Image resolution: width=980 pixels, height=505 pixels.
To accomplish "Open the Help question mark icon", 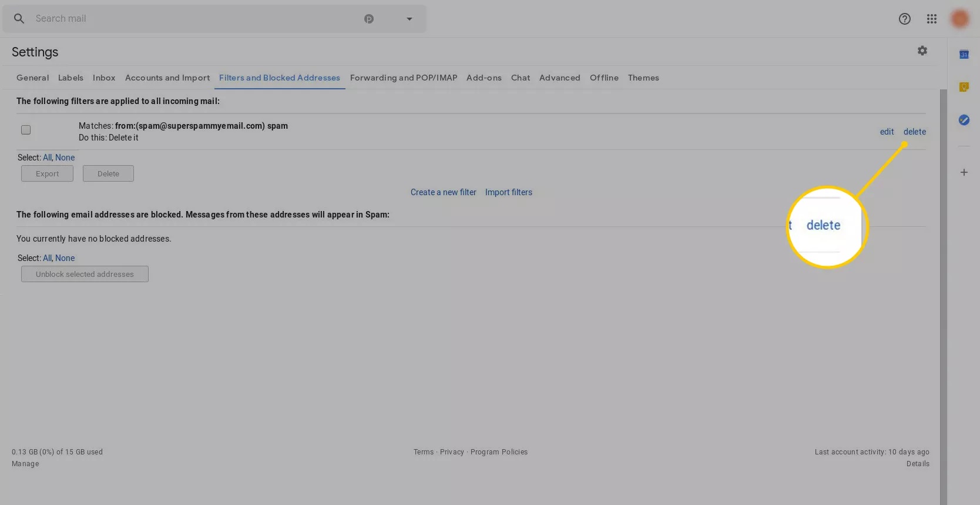I will (904, 19).
